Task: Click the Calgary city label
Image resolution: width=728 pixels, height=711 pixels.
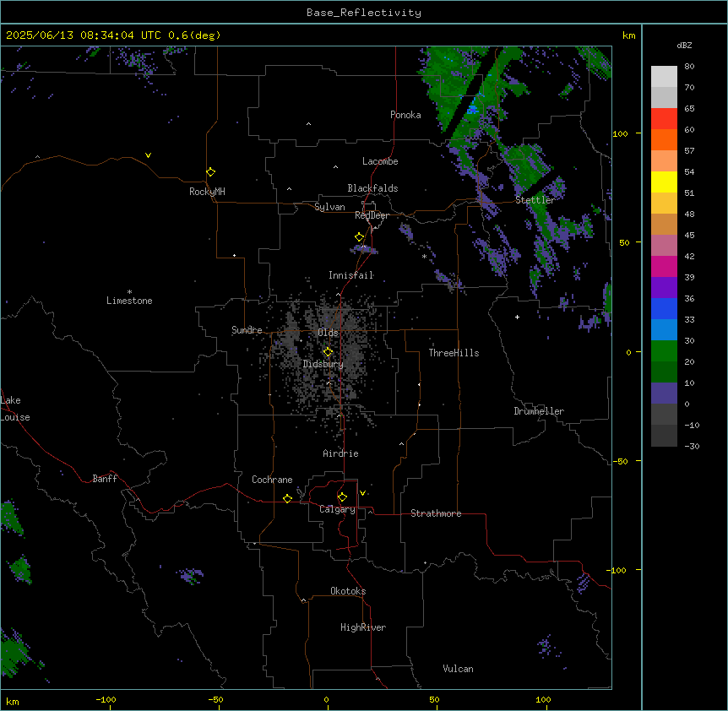Action: (337, 509)
